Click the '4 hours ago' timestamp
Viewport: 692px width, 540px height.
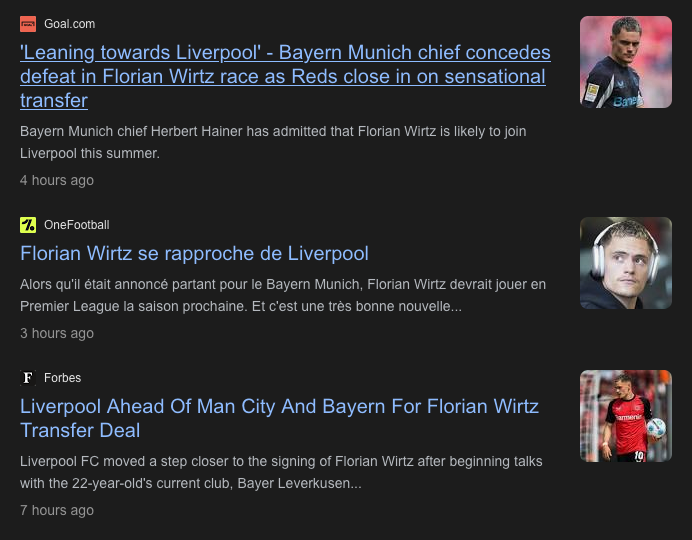click(57, 180)
